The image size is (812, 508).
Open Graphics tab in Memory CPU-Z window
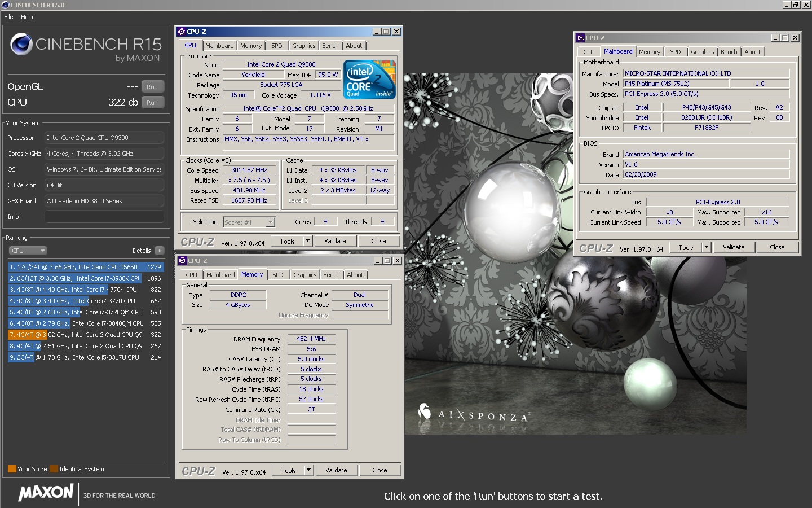pyautogui.click(x=305, y=275)
